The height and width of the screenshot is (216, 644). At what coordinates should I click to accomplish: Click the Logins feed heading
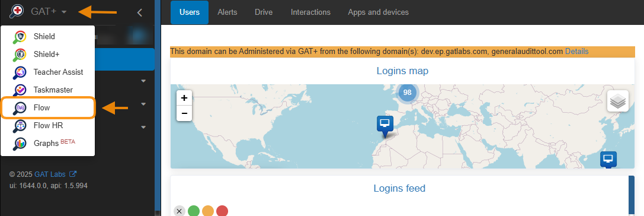399,189
